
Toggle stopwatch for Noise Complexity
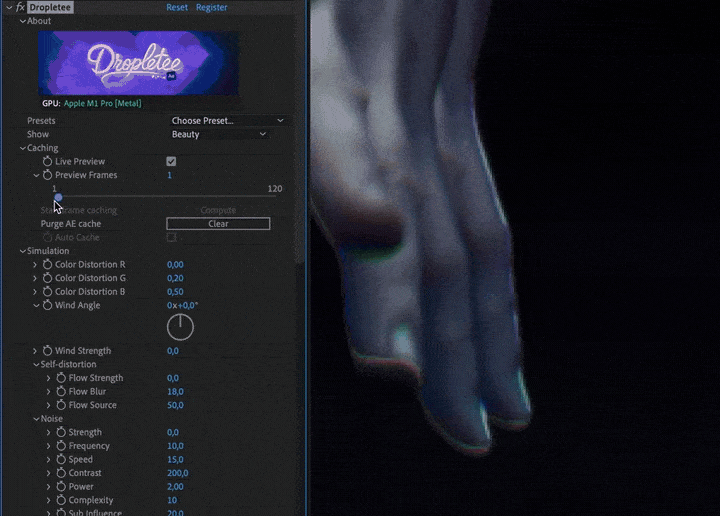(61, 500)
